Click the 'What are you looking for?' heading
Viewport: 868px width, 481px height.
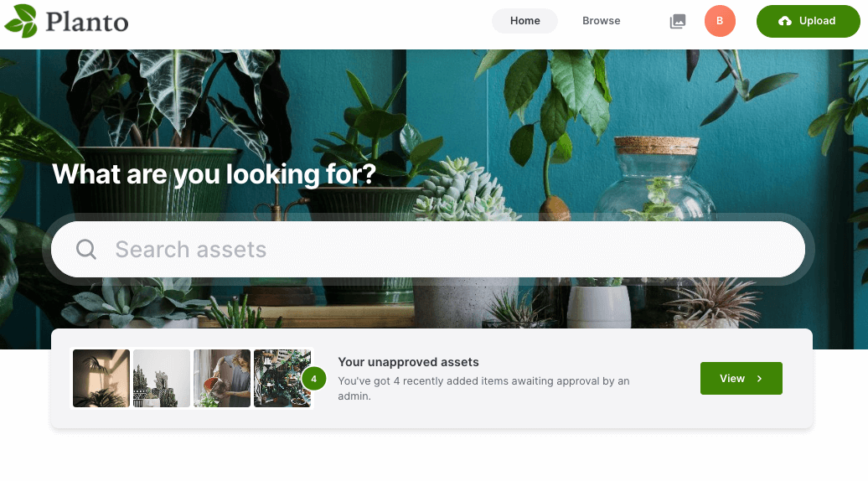(x=214, y=174)
